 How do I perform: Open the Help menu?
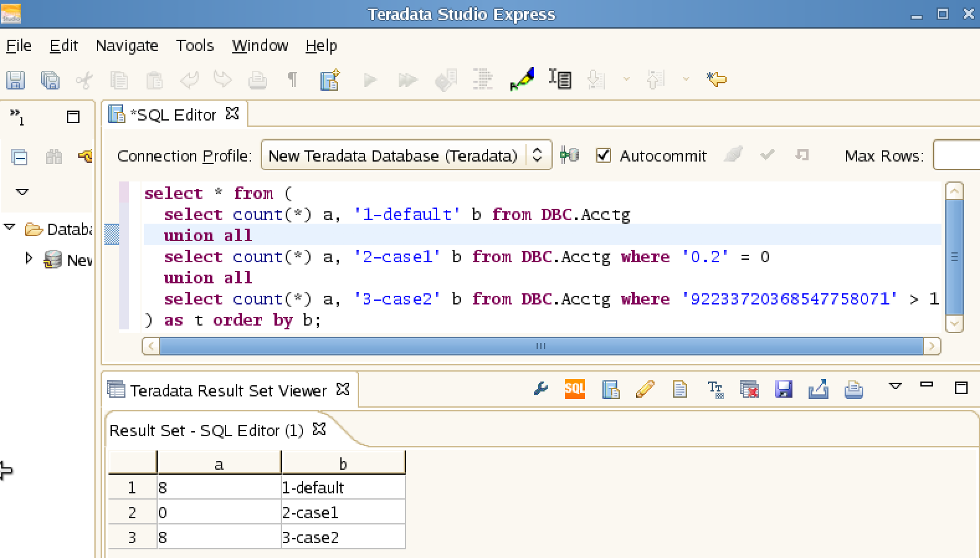click(321, 45)
